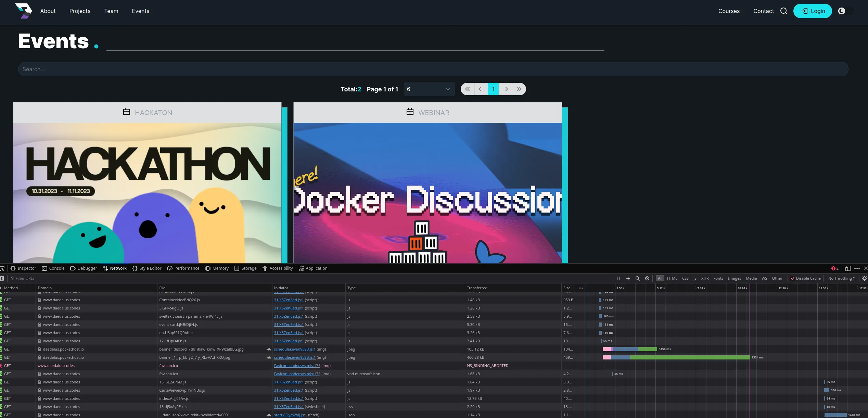Click the events Search input field
Viewport: 868px width, 418px height.
[433, 69]
